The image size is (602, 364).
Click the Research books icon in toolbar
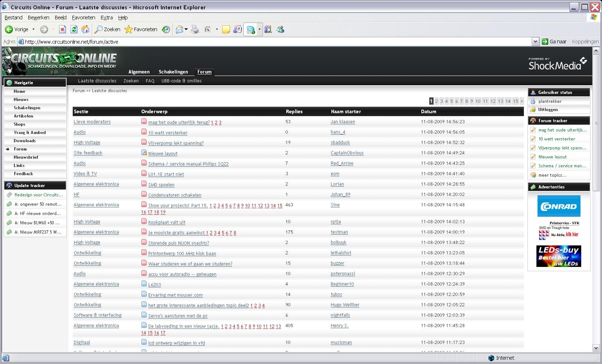tap(268, 29)
